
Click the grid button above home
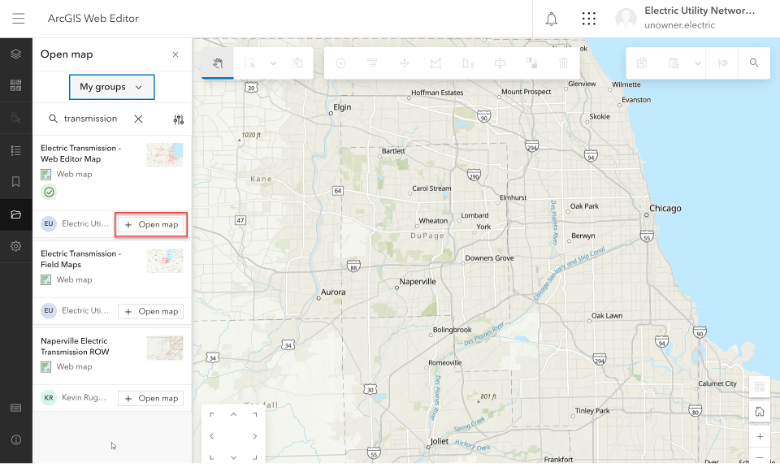click(x=759, y=387)
